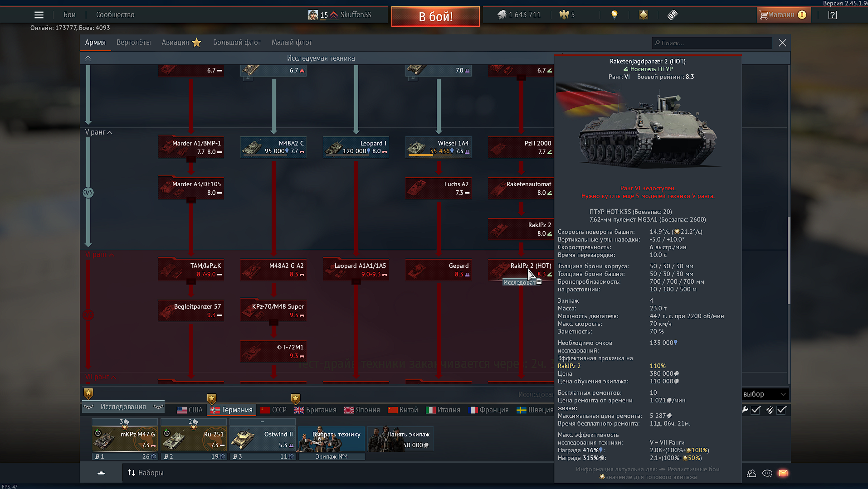Select the Япония nation tab

pyautogui.click(x=362, y=410)
